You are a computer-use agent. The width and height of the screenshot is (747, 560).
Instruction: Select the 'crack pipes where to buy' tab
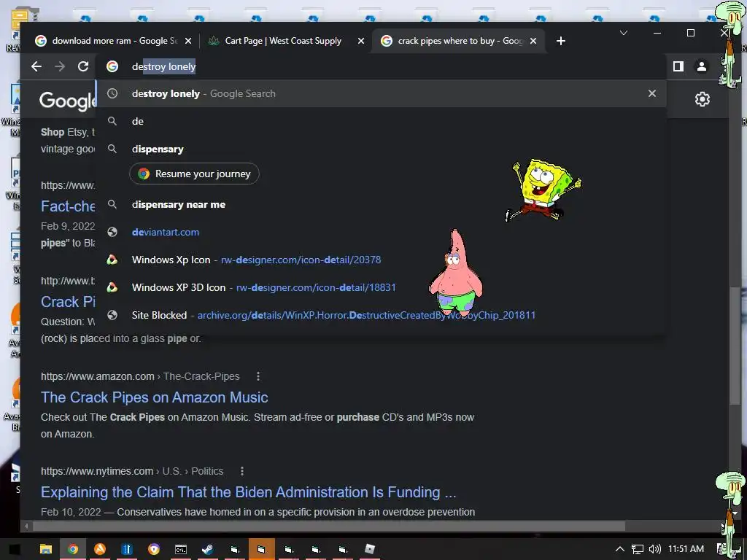tap(460, 41)
